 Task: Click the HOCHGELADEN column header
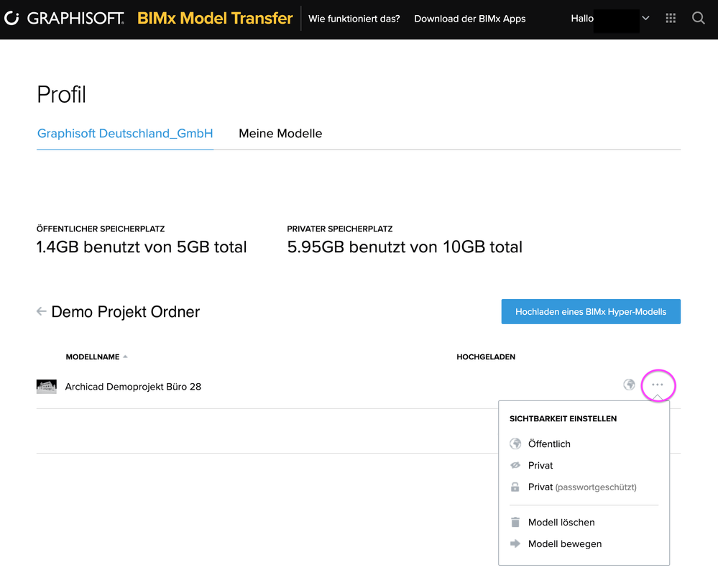pos(486,357)
